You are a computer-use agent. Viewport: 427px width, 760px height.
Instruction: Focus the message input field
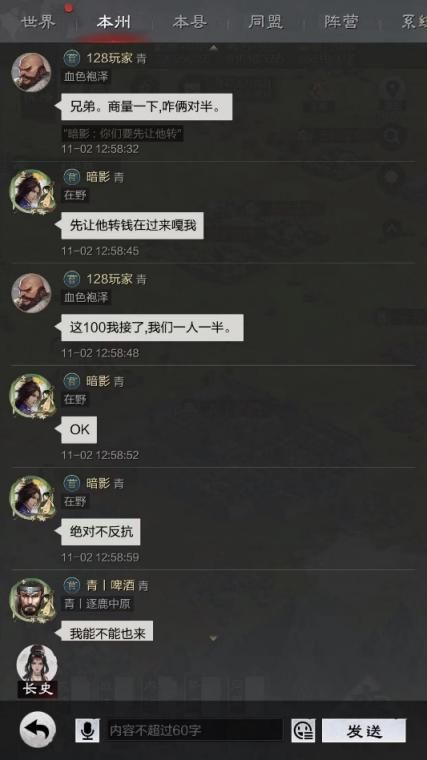pos(193,730)
